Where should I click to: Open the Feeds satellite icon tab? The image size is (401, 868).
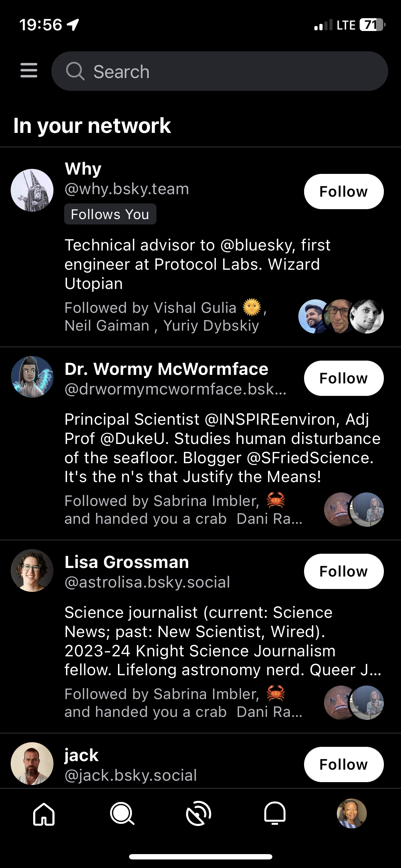199,814
